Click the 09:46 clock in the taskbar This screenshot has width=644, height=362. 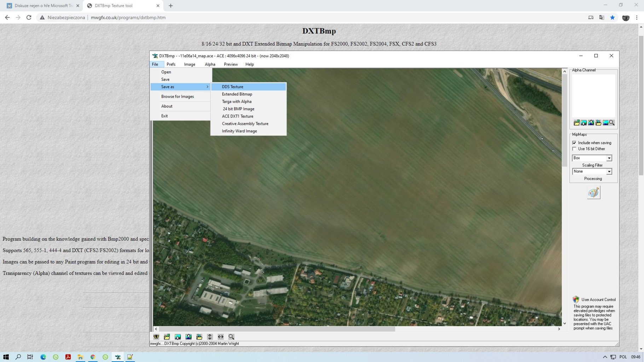coord(636,357)
